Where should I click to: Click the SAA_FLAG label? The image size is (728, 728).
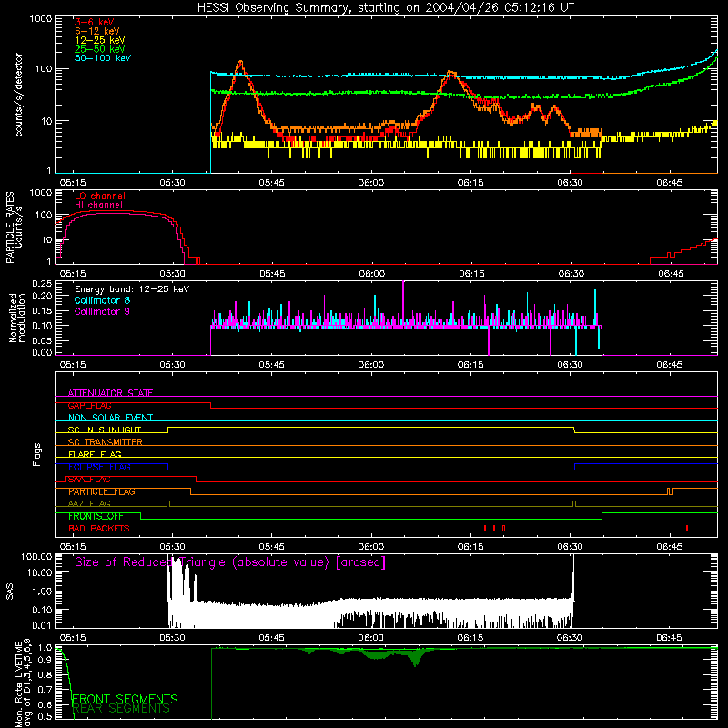click(x=89, y=480)
